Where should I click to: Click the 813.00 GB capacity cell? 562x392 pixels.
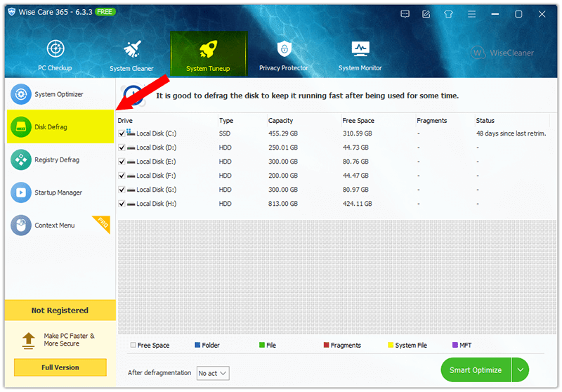point(283,204)
